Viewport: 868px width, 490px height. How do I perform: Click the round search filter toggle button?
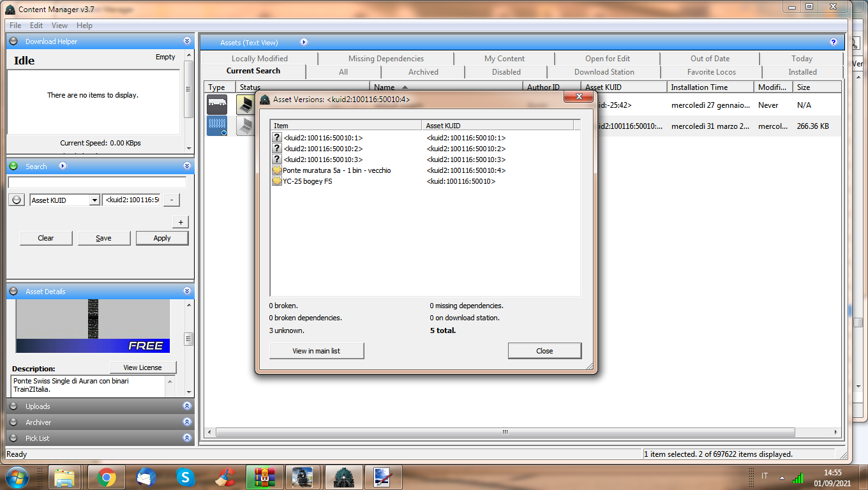[17, 200]
